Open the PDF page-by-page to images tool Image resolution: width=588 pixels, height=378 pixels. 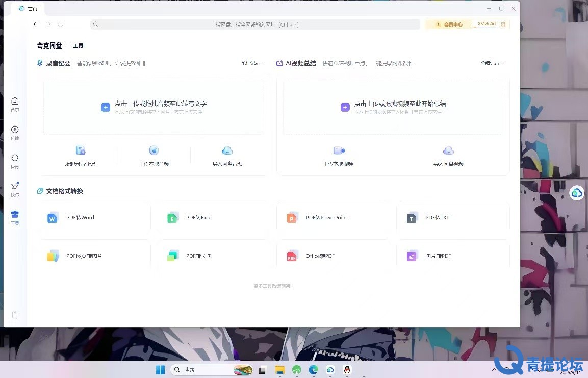coord(95,256)
